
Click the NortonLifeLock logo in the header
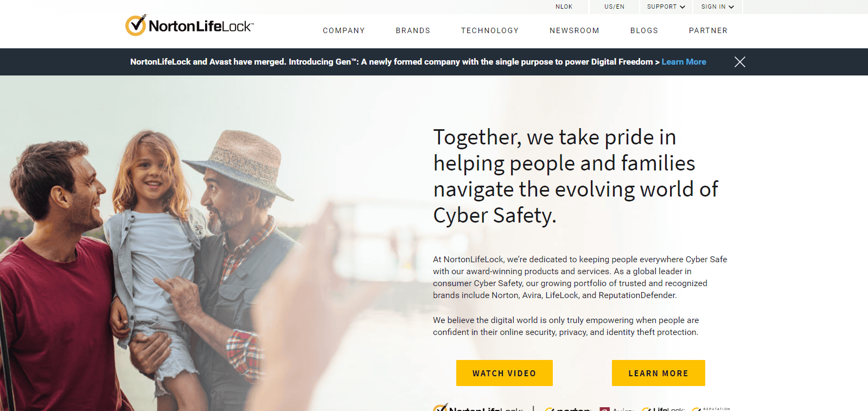tap(189, 26)
